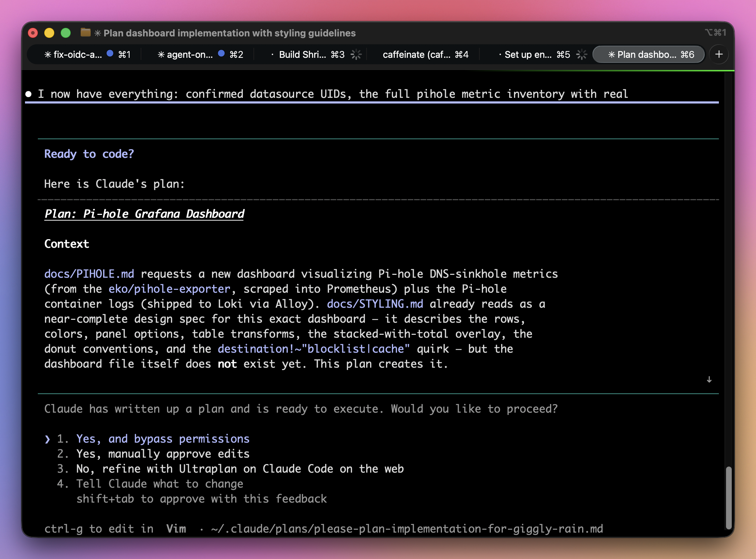Click the terminal vertical scrollbar thumb

[x=729, y=498]
